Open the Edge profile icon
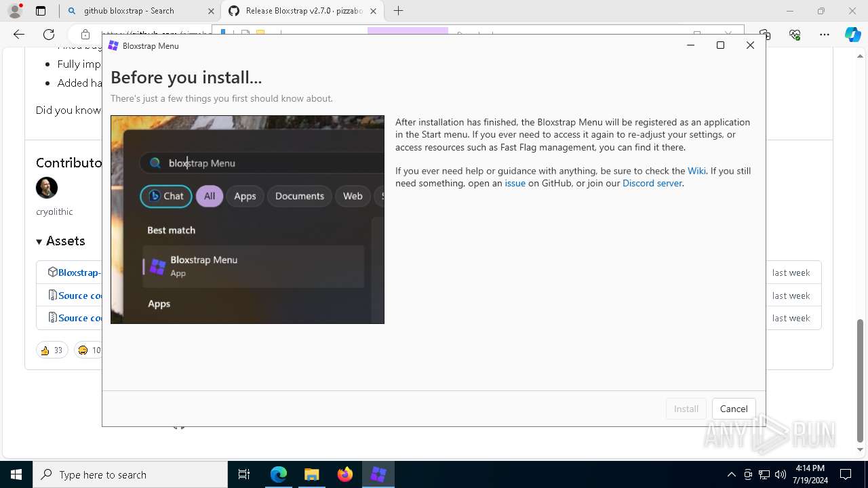This screenshot has width=868, height=488. [15, 11]
